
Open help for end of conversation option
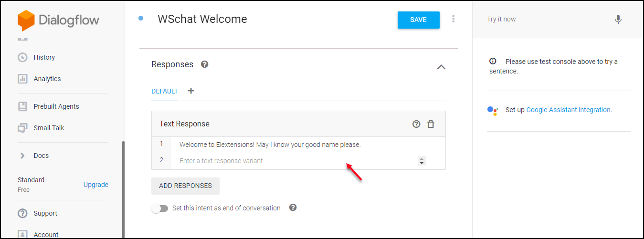pyautogui.click(x=293, y=208)
